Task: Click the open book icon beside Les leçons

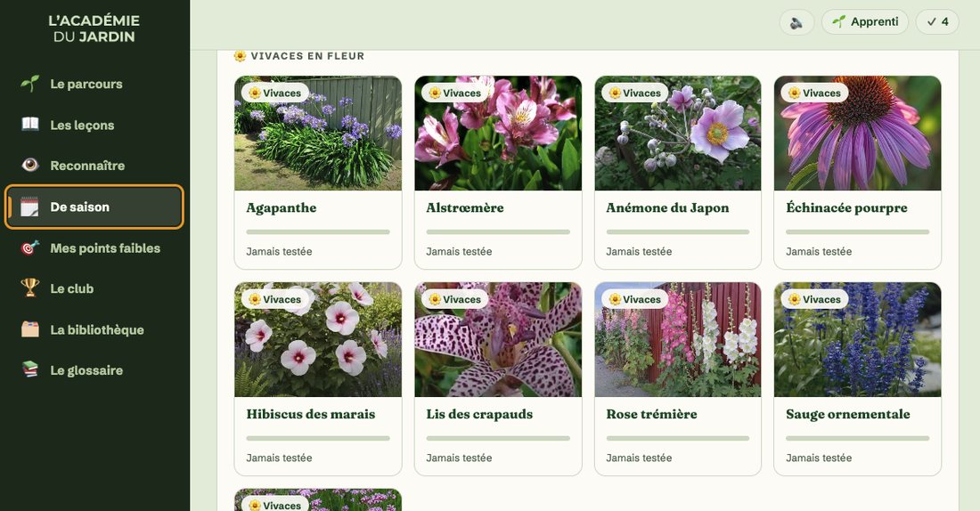Action: 30,125
